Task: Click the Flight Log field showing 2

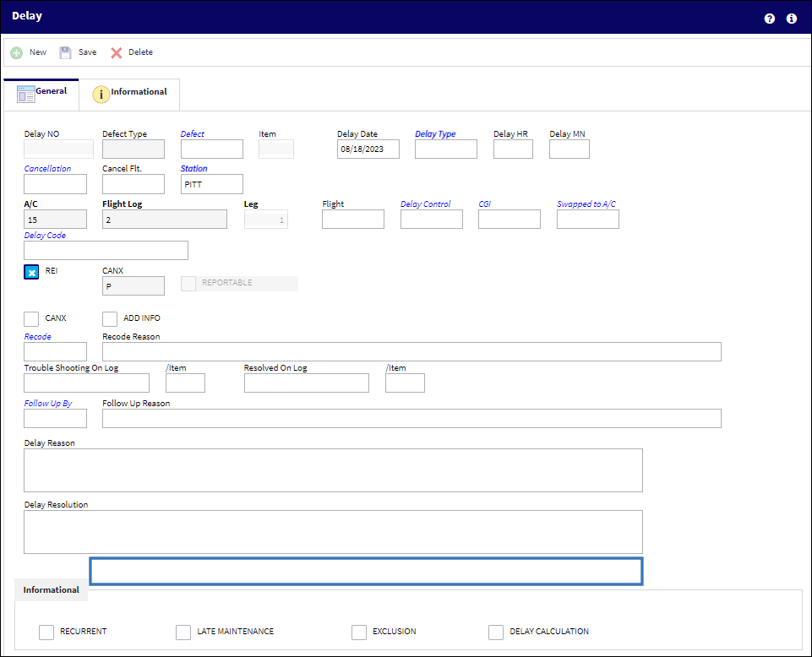Action: [165, 220]
